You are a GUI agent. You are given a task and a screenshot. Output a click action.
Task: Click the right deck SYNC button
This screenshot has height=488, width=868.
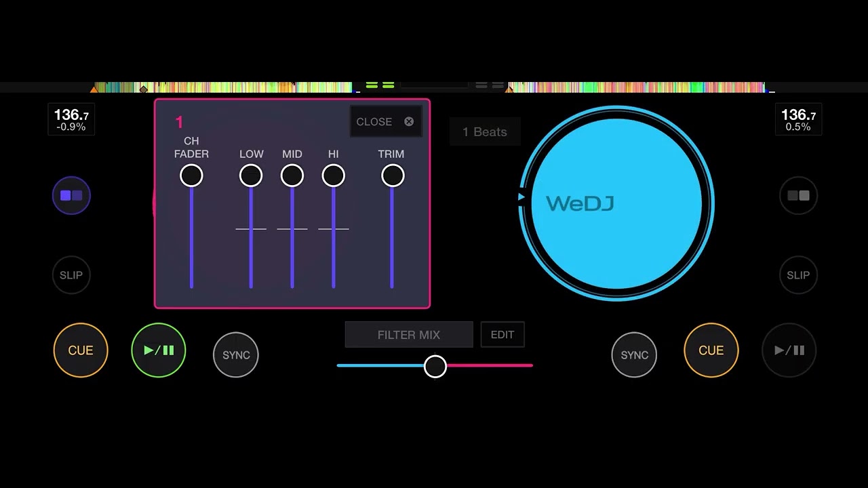[x=635, y=354]
